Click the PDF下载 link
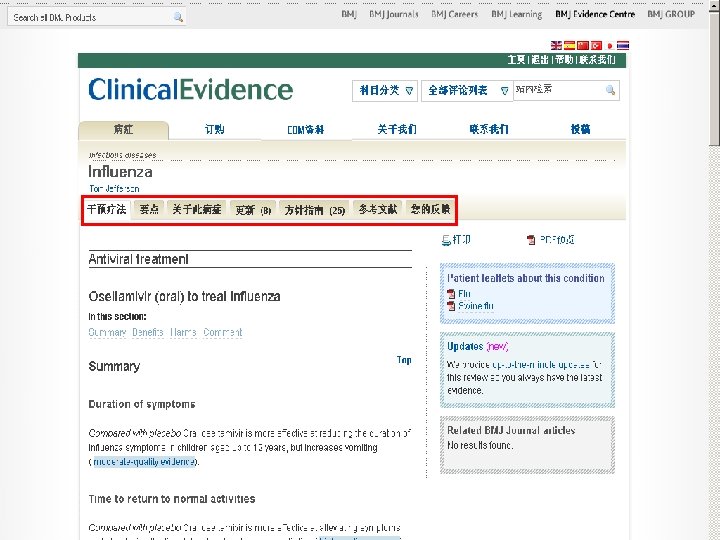 click(557, 240)
